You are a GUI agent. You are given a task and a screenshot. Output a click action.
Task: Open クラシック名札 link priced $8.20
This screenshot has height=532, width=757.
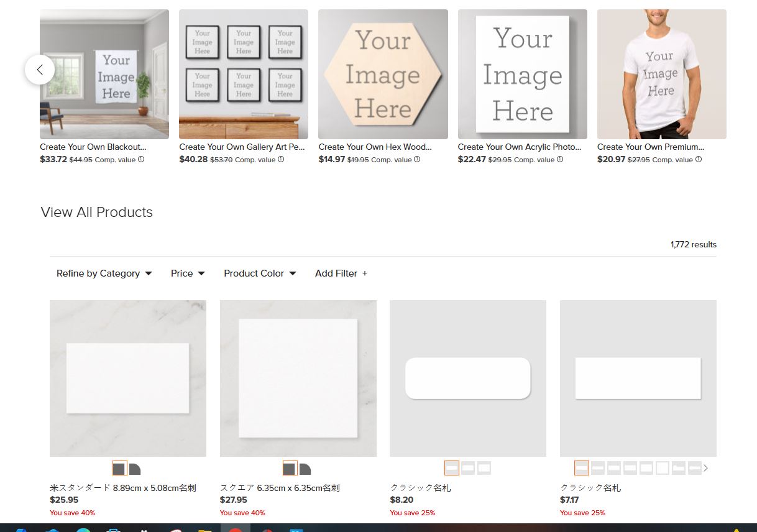pos(420,488)
